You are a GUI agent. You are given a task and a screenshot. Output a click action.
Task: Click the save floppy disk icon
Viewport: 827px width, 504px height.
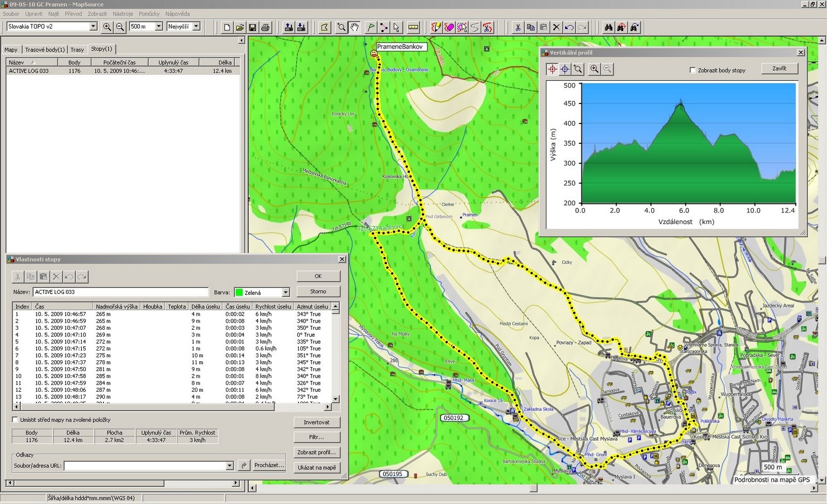pos(252,27)
